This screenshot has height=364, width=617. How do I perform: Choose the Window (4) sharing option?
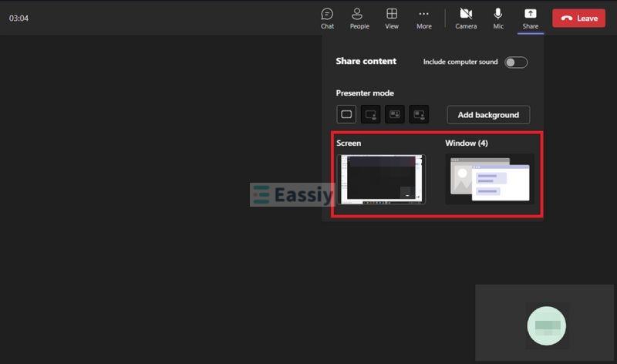490,179
